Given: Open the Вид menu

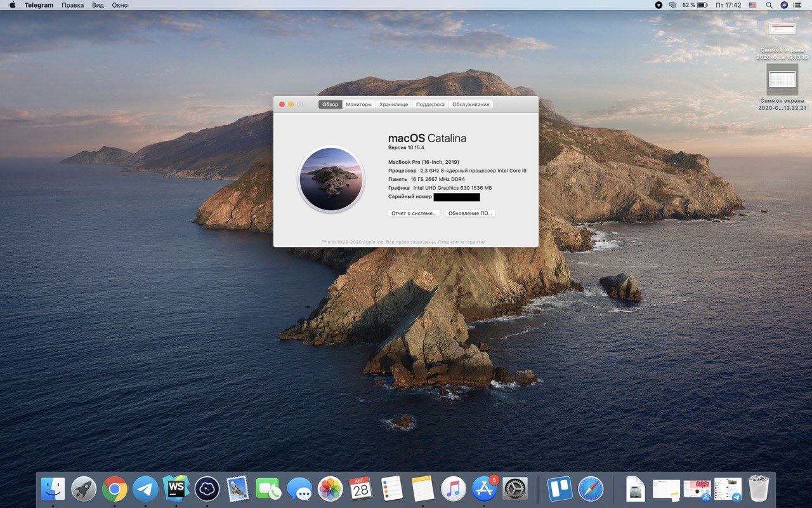Looking at the screenshot, I should tap(98, 5).
